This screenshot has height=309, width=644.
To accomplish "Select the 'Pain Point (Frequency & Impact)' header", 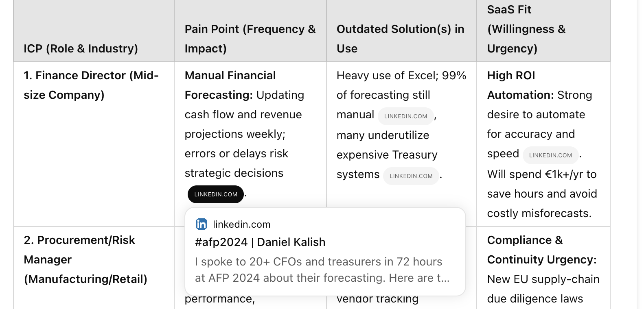I will (250, 39).
